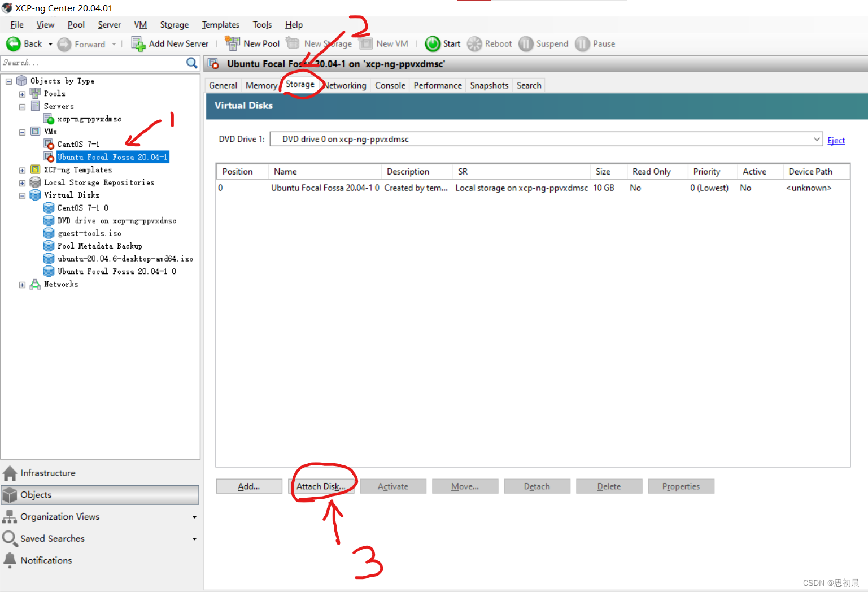This screenshot has height=592, width=868.
Task: Click the New Pool icon
Action: pyautogui.click(x=232, y=43)
